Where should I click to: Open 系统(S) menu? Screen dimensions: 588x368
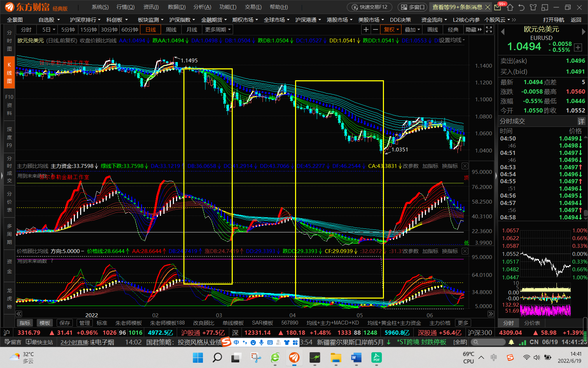[100, 7]
